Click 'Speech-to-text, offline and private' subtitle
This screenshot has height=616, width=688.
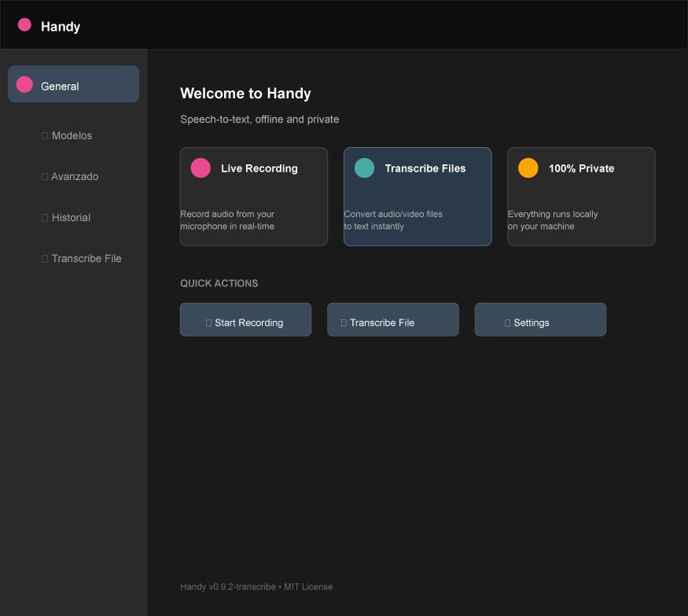tap(259, 119)
